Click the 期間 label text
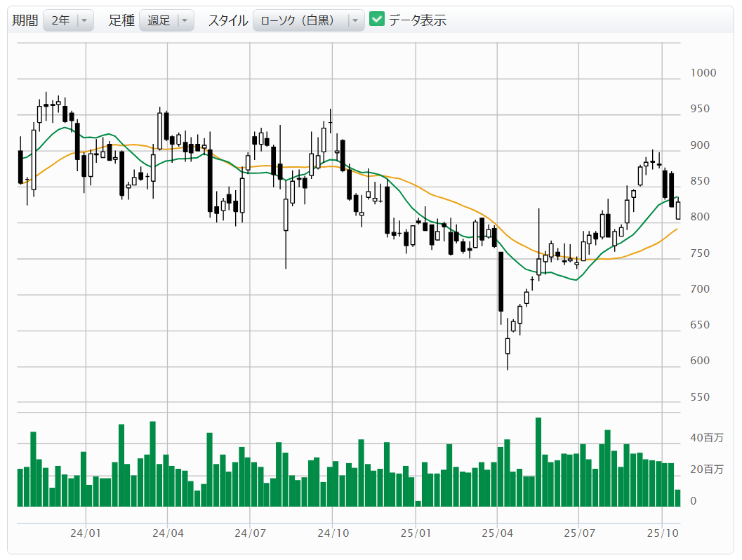 tap(25, 20)
